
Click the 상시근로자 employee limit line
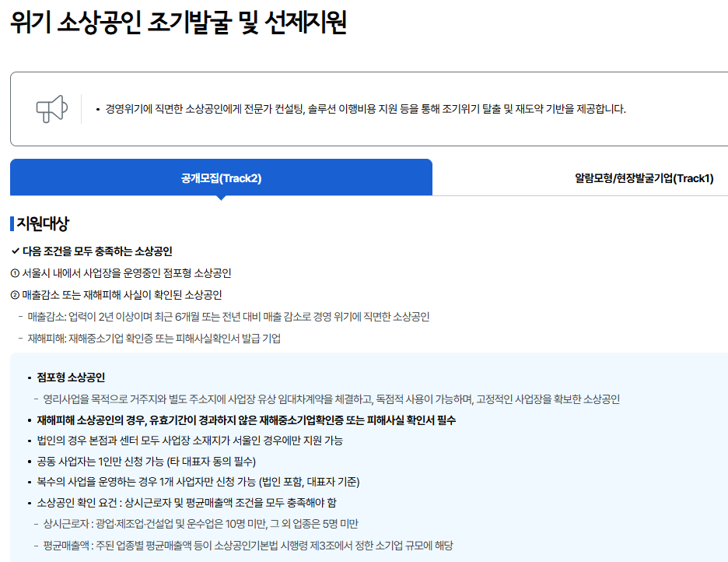[201, 524]
